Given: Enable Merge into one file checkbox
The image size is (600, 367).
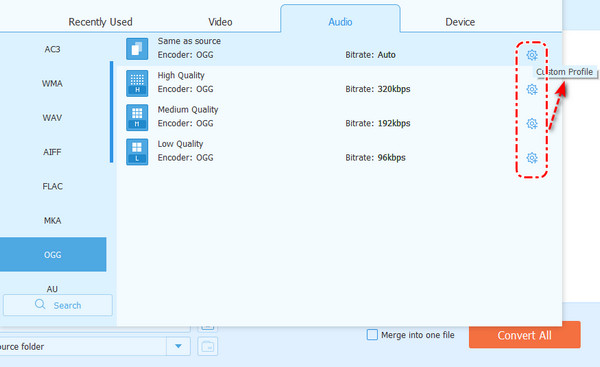Looking at the screenshot, I should coord(372,335).
